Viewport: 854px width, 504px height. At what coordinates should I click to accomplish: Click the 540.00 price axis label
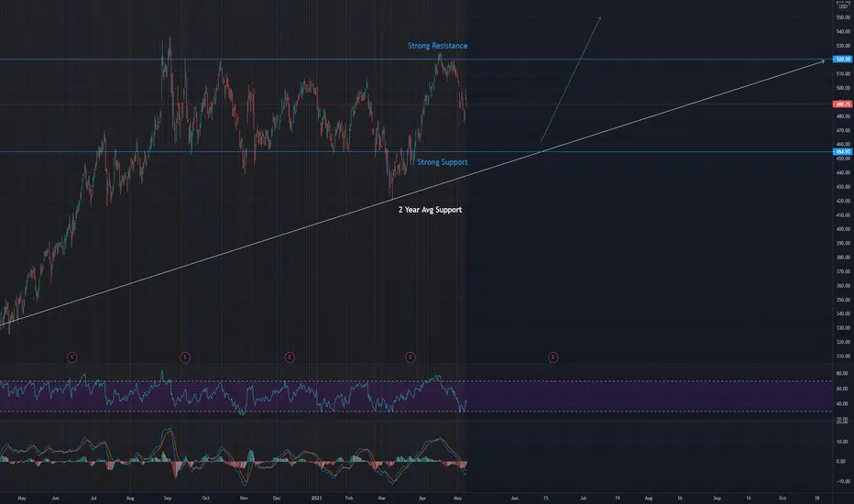coord(843,31)
